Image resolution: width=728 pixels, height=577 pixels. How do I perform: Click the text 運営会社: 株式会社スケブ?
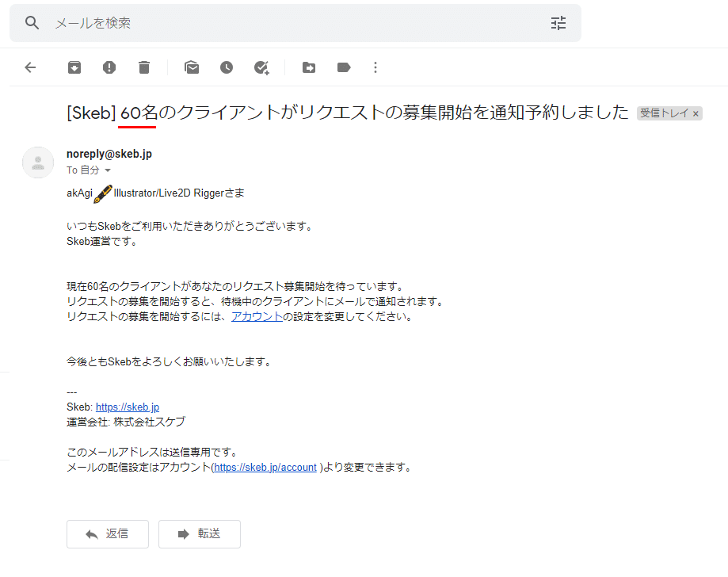coord(126,422)
